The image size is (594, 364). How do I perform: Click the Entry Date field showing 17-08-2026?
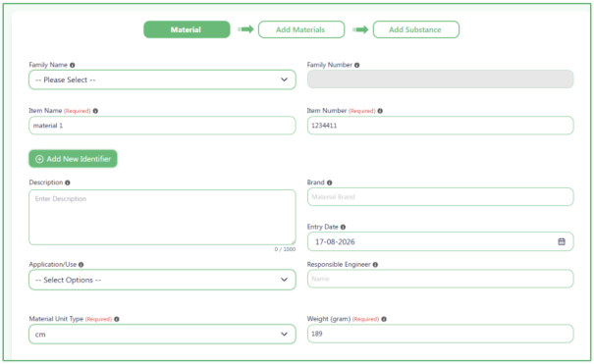coord(440,241)
